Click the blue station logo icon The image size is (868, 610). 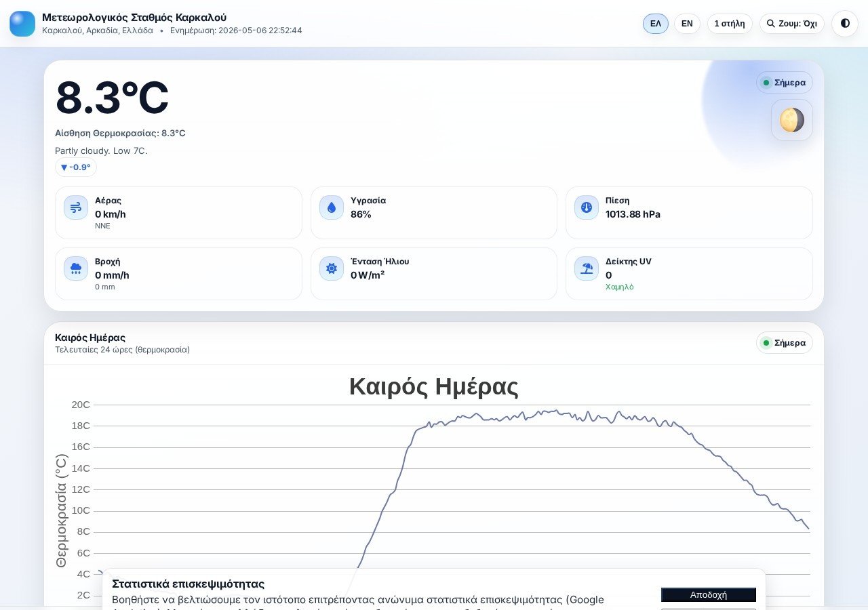coord(22,24)
